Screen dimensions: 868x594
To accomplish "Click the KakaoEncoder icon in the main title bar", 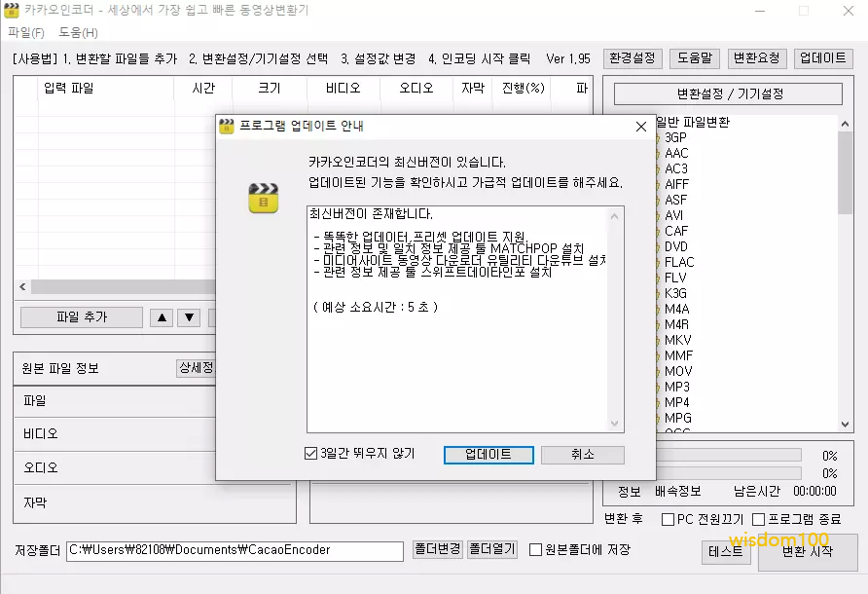I will 12,11.
